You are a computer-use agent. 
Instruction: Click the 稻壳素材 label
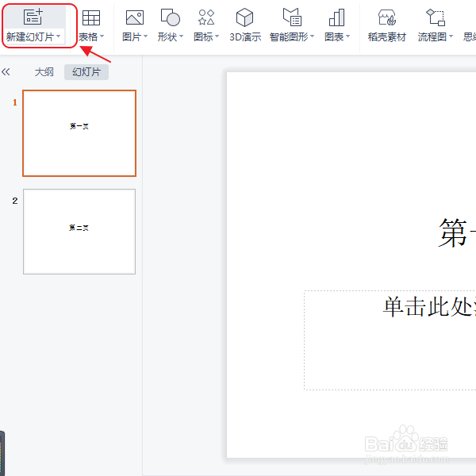coord(387,37)
